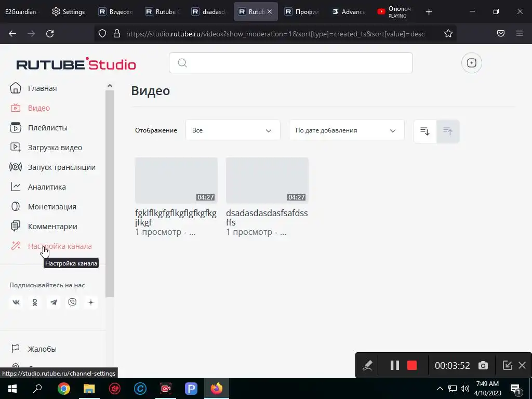Screen dimensions: 532x399
Task: Open the Pocket save icon
Action: (x=501, y=33)
